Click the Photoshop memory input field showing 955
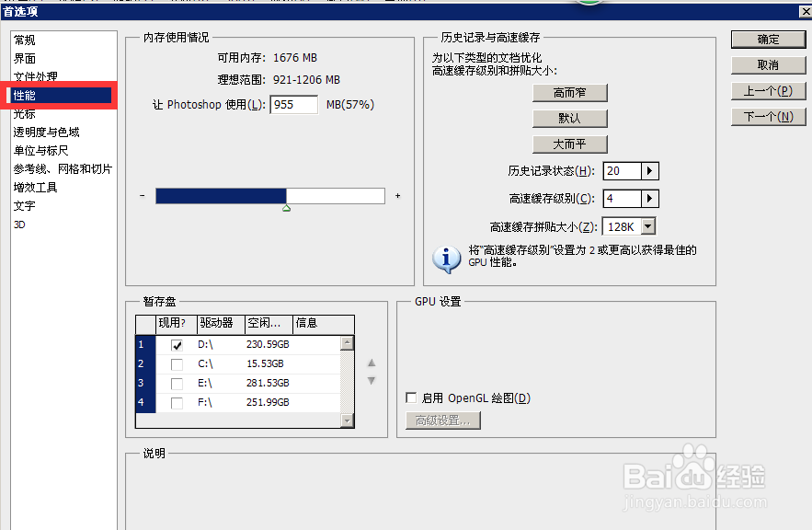Screen dimensions: 812x530 (x=293, y=105)
